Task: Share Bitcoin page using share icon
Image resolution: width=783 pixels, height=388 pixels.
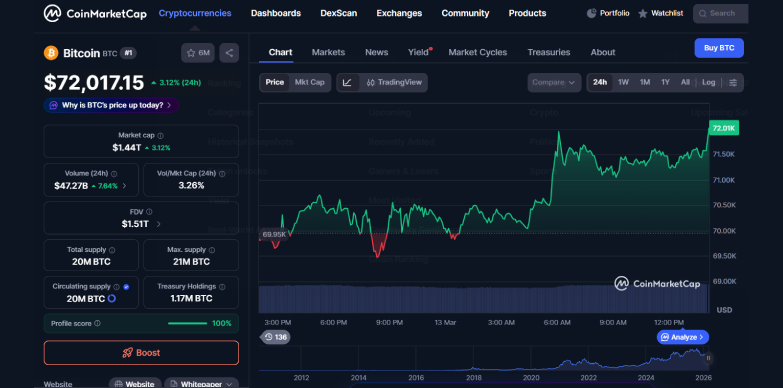Action: coord(229,53)
